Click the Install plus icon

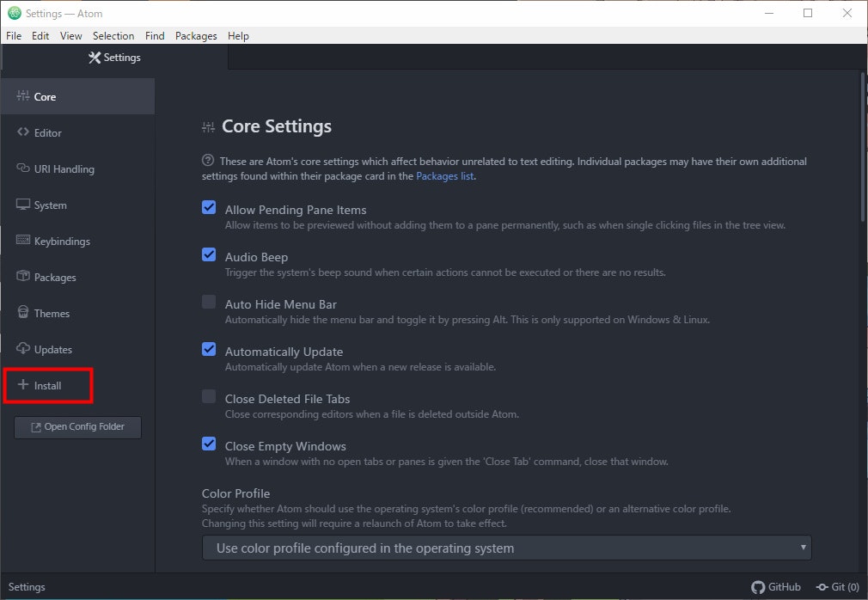pos(23,385)
